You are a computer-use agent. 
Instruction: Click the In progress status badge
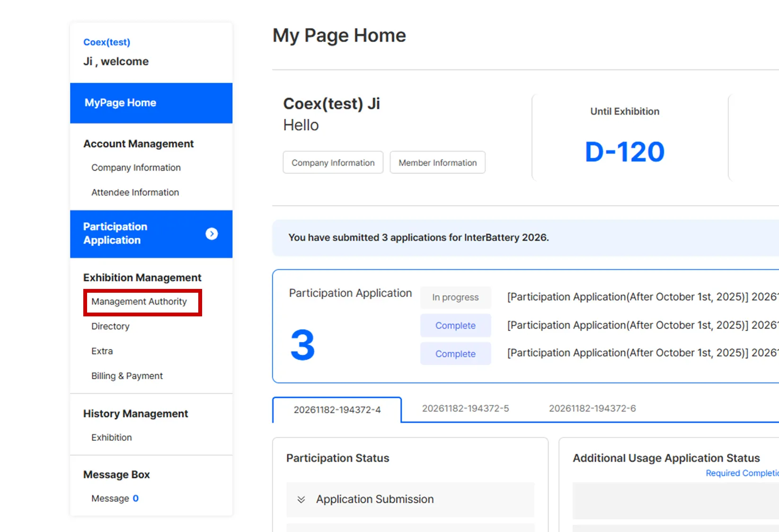tap(455, 297)
